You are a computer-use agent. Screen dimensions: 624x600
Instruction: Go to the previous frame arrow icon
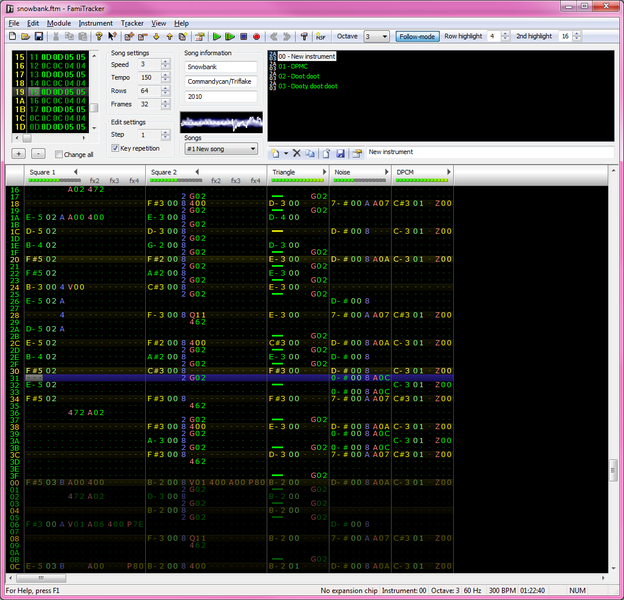[x=275, y=37]
